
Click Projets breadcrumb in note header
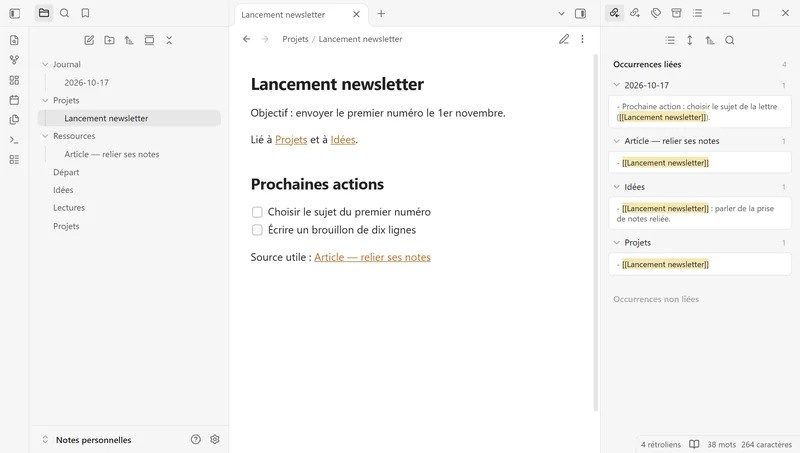click(295, 39)
